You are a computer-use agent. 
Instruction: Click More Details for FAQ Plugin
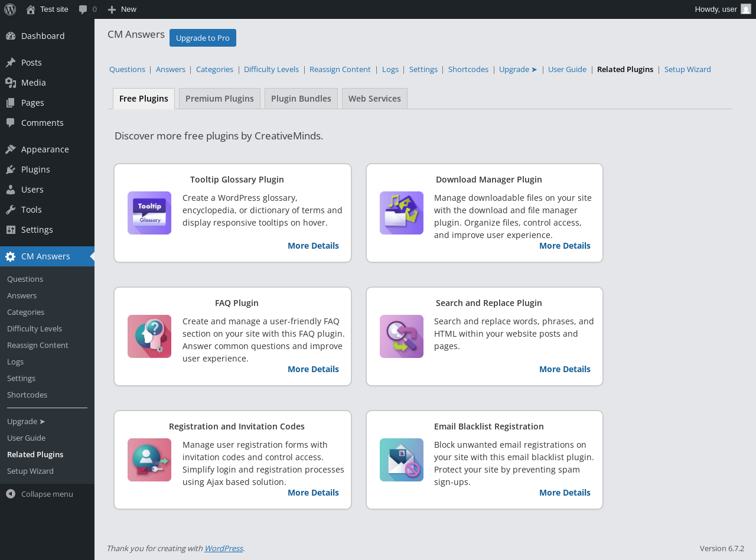(x=313, y=369)
